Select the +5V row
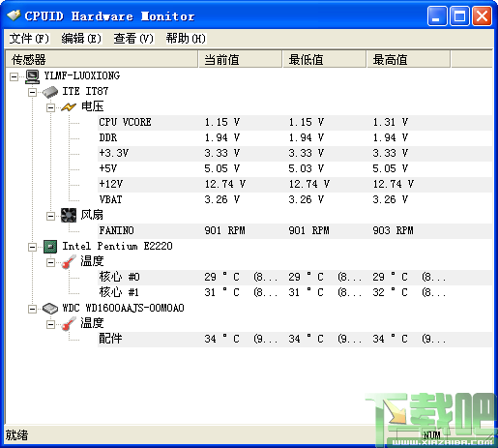 point(295,169)
